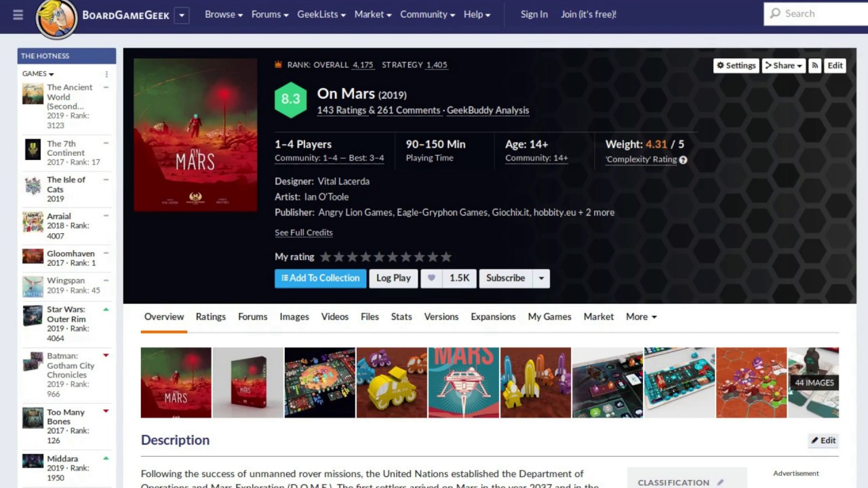
Task: Open the Share dropdown
Action: point(783,65)
